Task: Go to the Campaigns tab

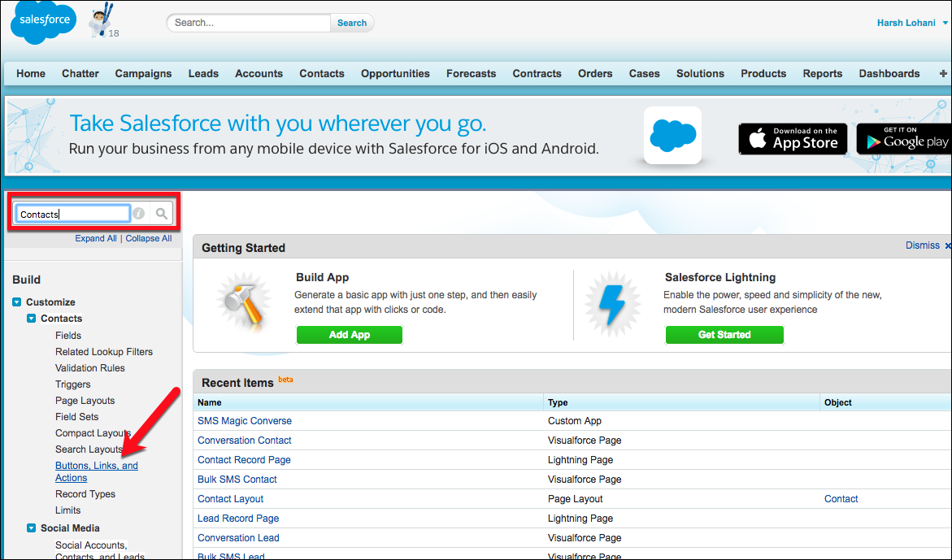Action: 143,73
